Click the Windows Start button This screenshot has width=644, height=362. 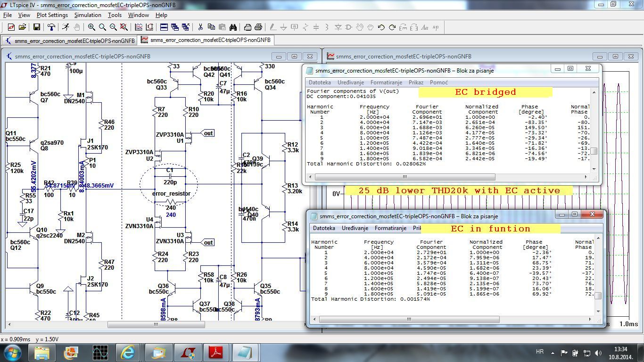(12, 352)
